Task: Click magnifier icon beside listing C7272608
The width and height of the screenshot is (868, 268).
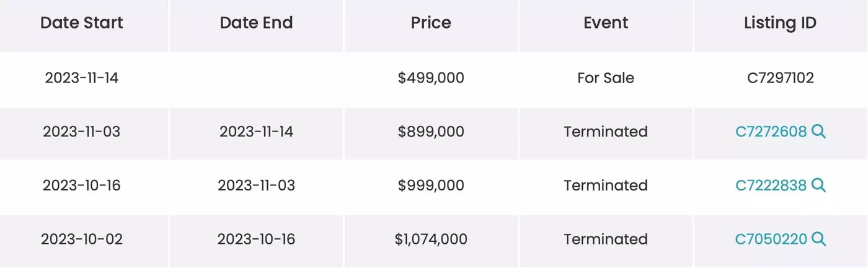Action: 818,132
